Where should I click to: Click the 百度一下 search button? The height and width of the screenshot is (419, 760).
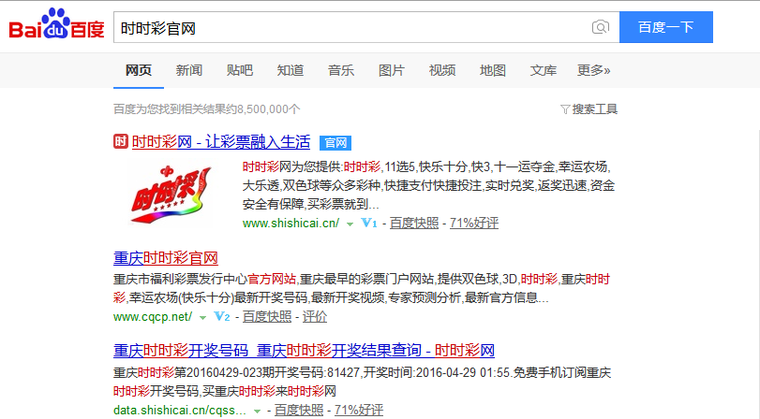pyautogui.click(x=666, y=27)
